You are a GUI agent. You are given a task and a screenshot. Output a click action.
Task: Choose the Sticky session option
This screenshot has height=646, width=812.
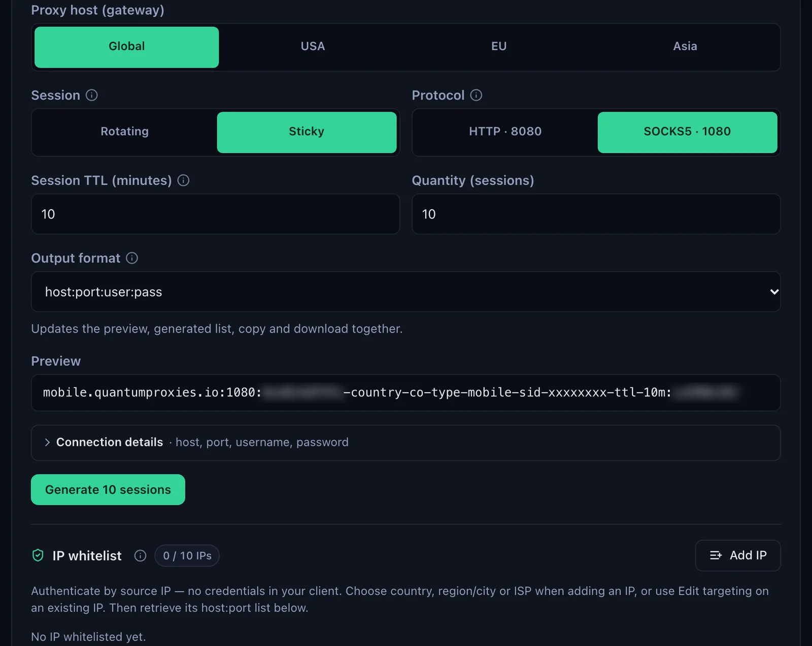pos(307,132)
